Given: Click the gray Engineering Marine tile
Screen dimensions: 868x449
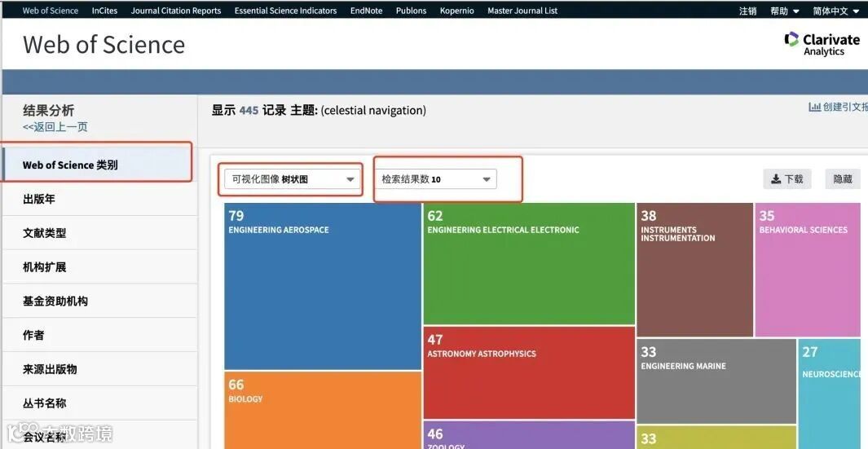Looking at the screenshot, I should click(x=716, y=381).
